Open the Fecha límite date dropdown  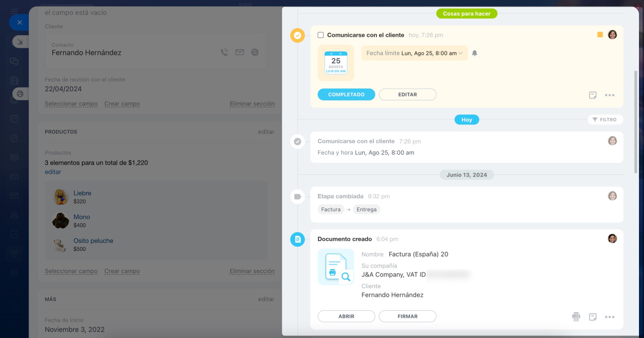pos(414,53)
